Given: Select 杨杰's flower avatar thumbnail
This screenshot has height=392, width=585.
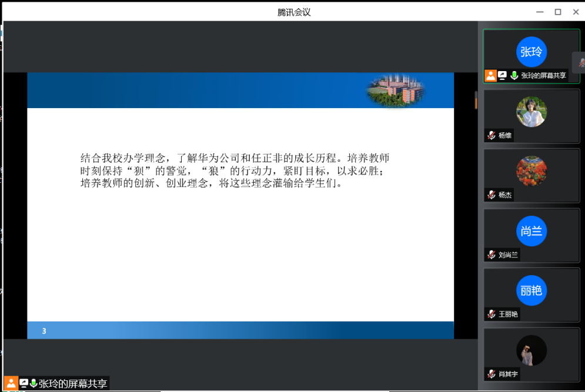Looking at the screenshot, I should tap(531, 172).
